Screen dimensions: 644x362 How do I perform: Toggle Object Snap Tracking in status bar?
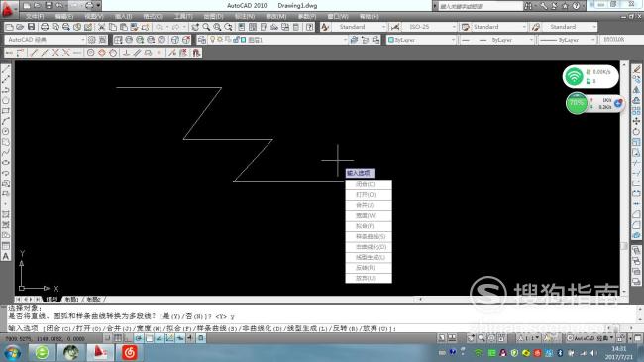click(x=159, y=338)
